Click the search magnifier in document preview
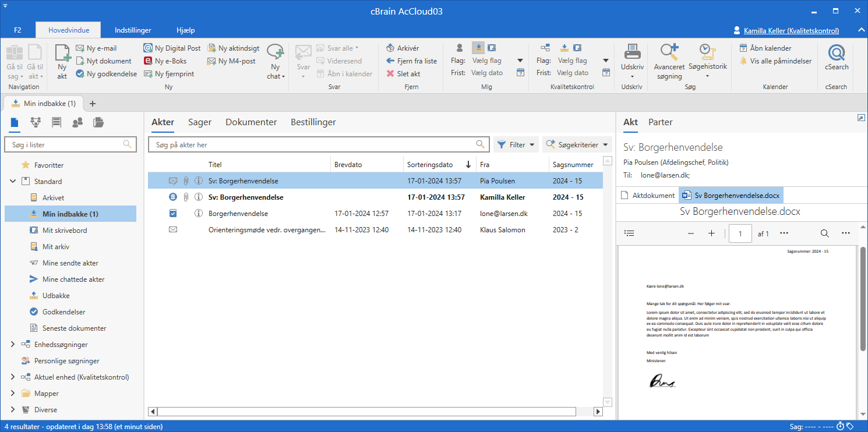 click(x=824, y=233)
